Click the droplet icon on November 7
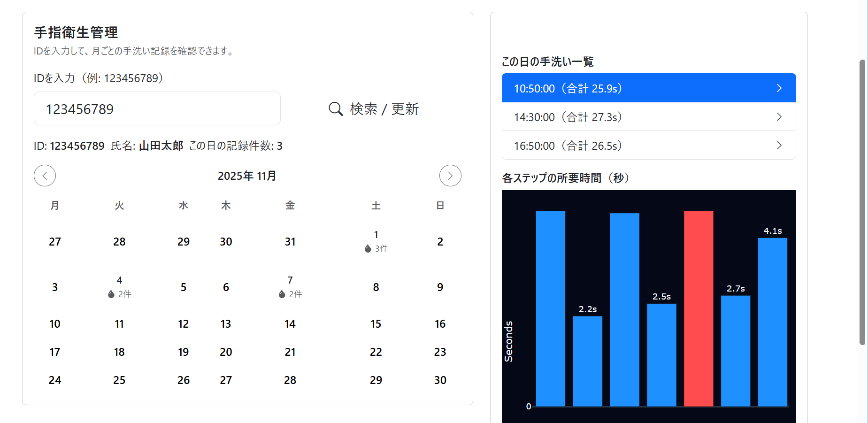Image resolution: width=868 pixels, height=423 pixels. pyautogui.click(x=281, y=294)
